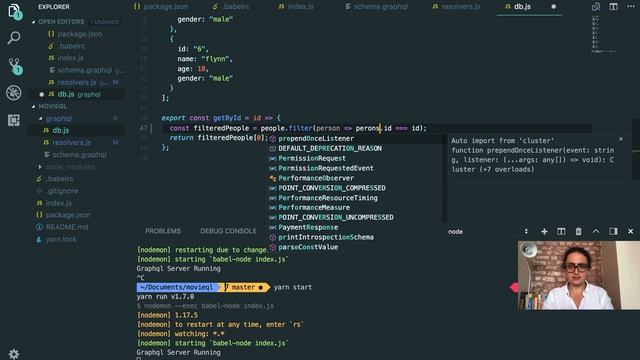Open the yarn.lock file

pos(76,239)
